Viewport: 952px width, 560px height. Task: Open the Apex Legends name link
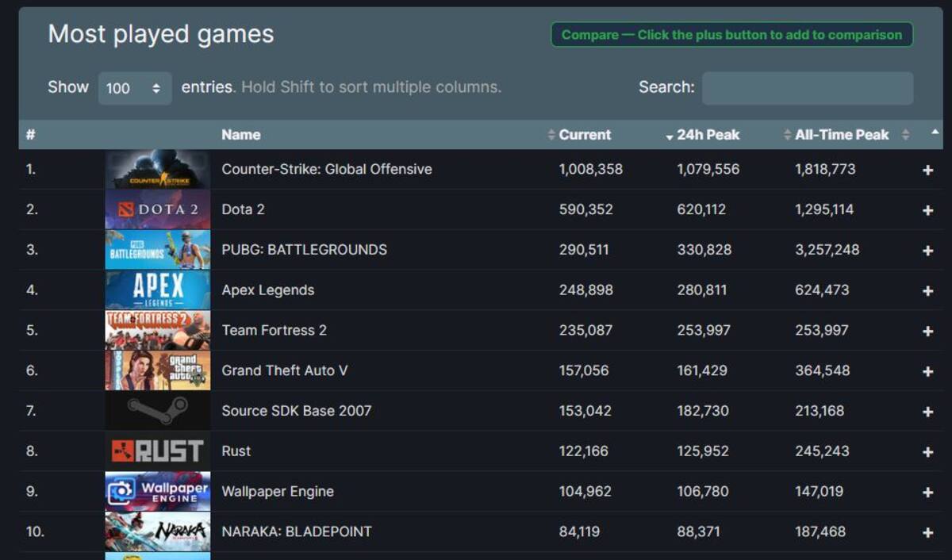pos(268,290)
